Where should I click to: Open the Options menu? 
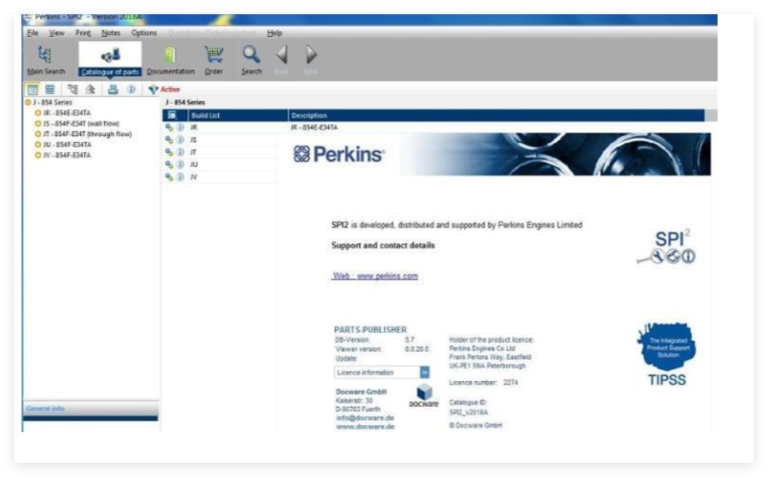pos(144,33)
